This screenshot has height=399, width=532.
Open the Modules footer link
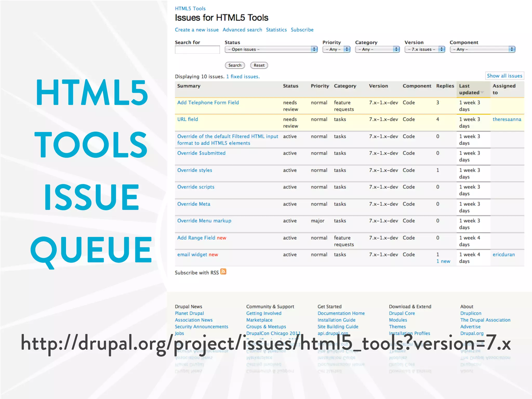pyautogui.click(x=398, y=320)
